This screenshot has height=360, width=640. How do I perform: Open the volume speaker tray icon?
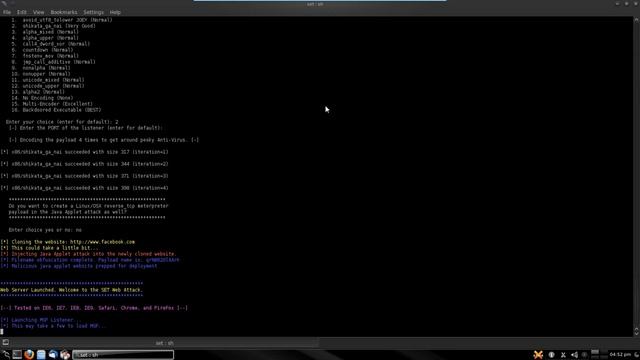(x=574, y=355)
